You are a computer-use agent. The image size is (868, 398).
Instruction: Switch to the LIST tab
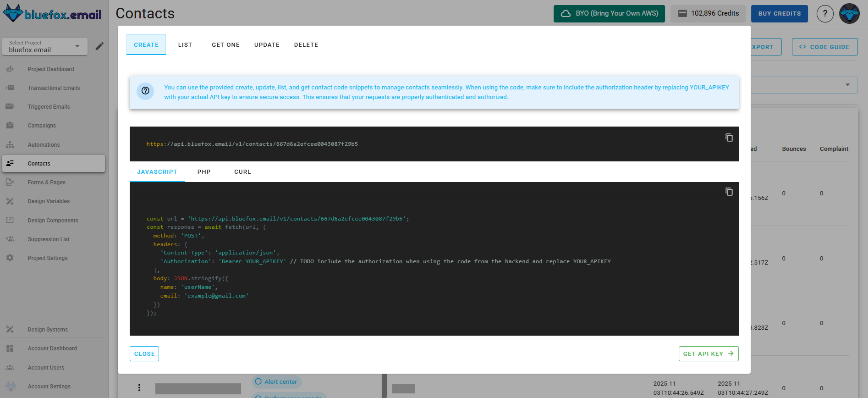185,44
